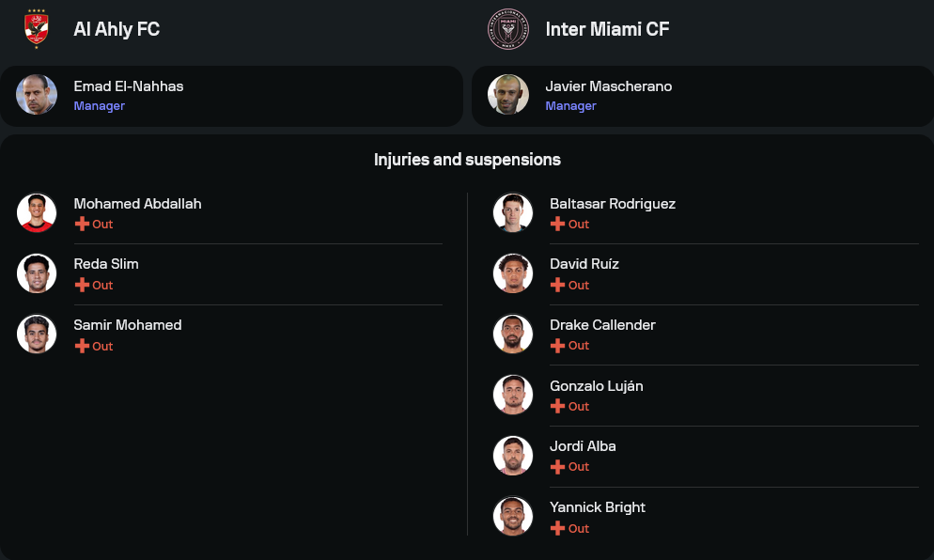Click the injury cross icon for Reda Slim
The image size is (934, 560).
tap(83, 285)
